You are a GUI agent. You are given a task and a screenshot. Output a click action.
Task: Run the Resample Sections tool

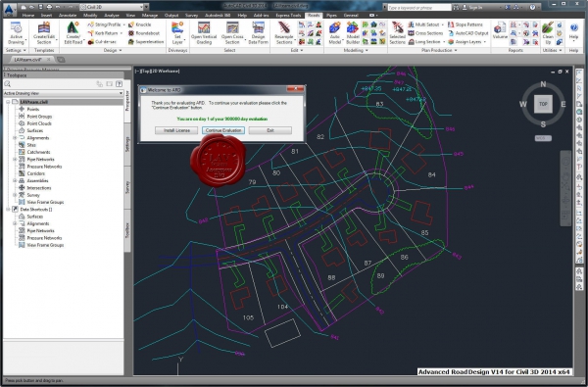[x=284, y=33]
